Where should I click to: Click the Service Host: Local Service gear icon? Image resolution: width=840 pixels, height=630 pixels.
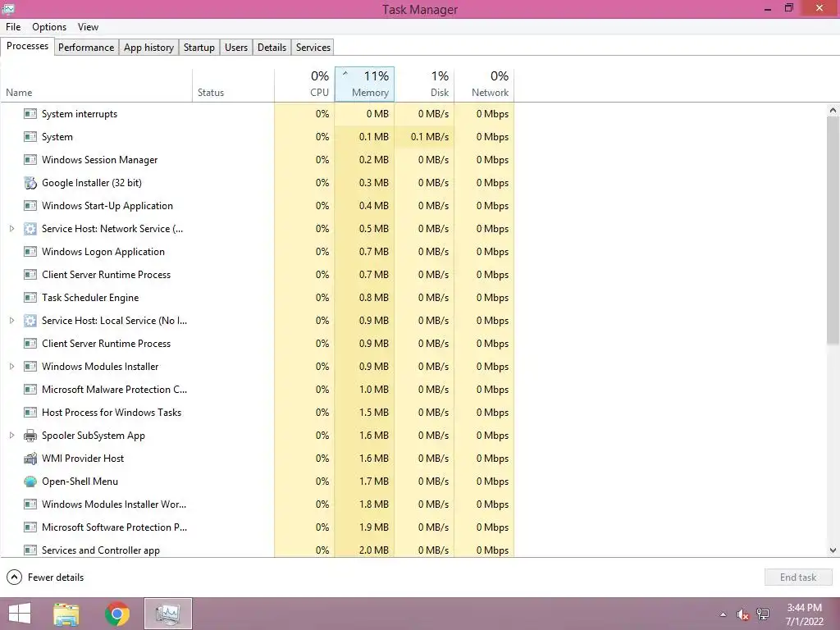tap(30, 321)
